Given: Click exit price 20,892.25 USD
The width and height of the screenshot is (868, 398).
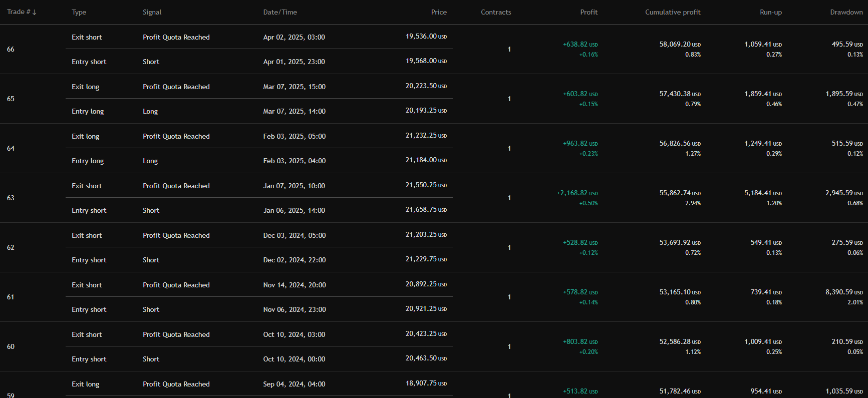Looking at the screenshot, I should coord(426,284).
